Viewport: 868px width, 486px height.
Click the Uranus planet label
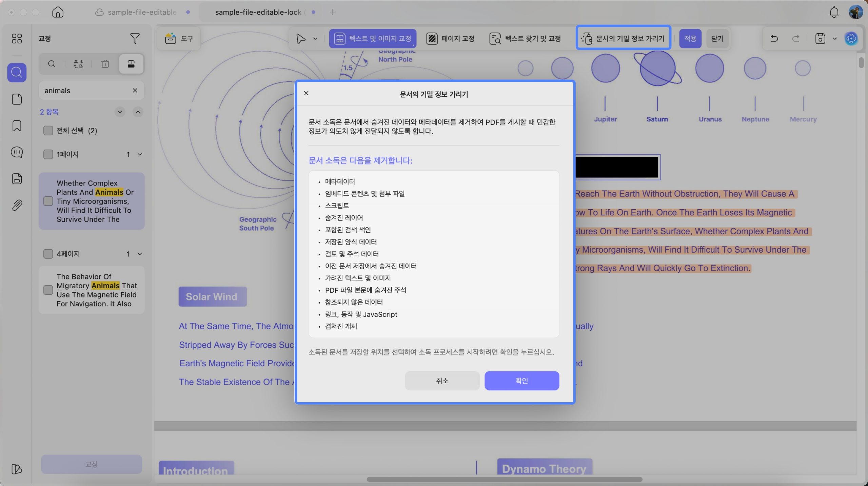pos(710,119)
